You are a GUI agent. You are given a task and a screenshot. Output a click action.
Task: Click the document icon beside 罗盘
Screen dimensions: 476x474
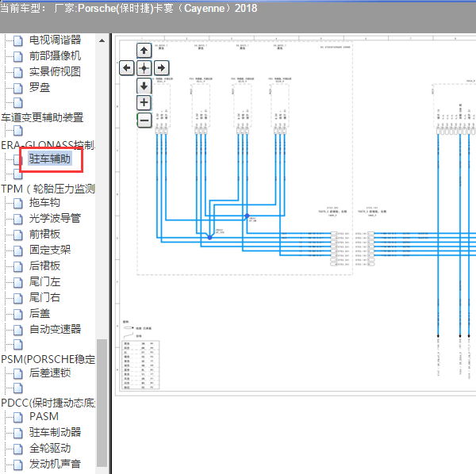18,88
